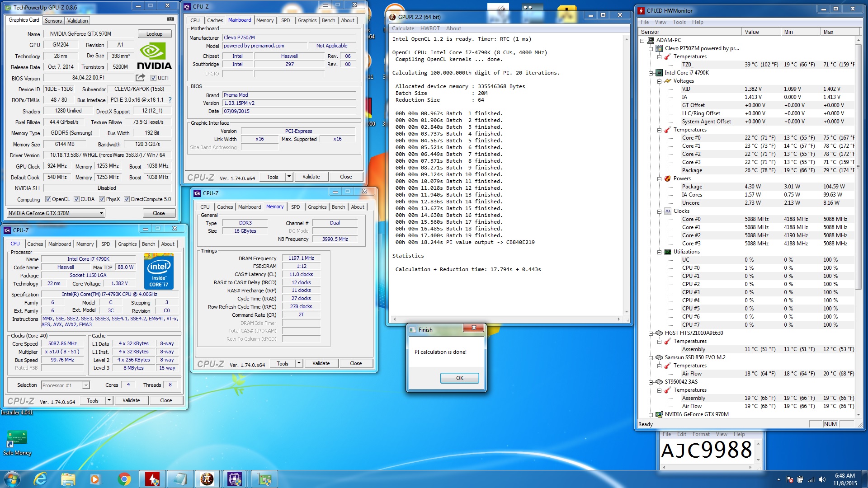Click the Voltages lightning icon in HWMonitor
Screen dimensions: 868x488
pyautogui.click(x=667, y=81)
